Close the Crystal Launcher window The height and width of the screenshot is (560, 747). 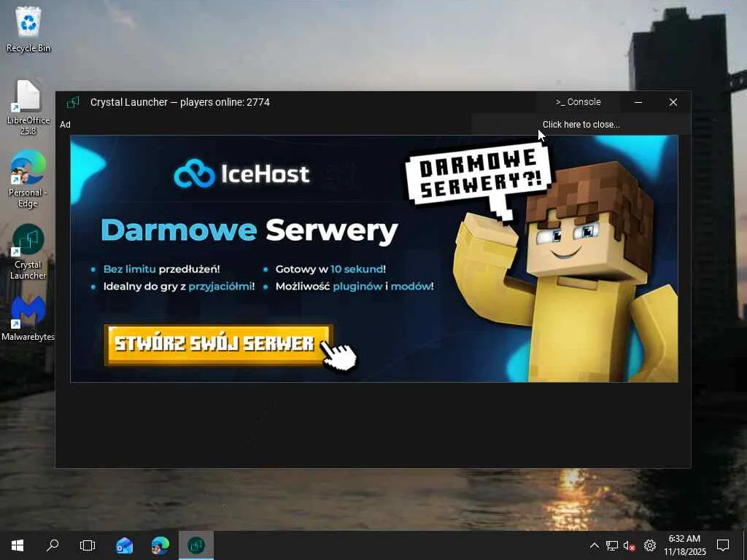673,102
